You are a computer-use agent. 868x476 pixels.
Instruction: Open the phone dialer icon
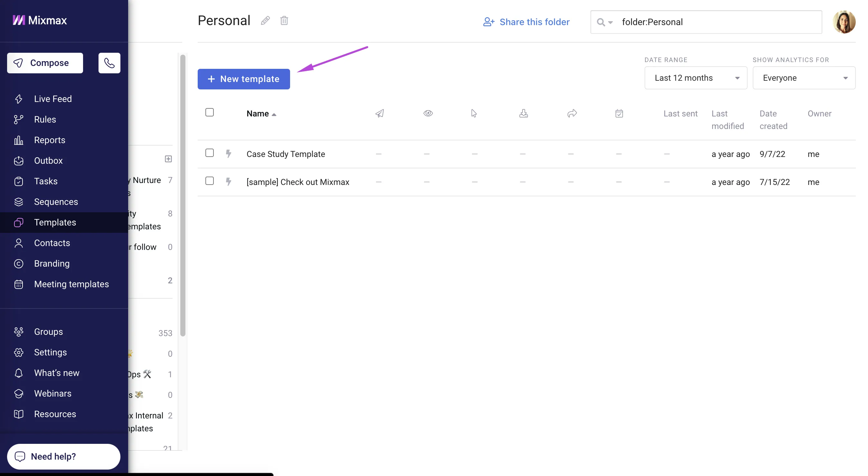[x=109, y=63]
